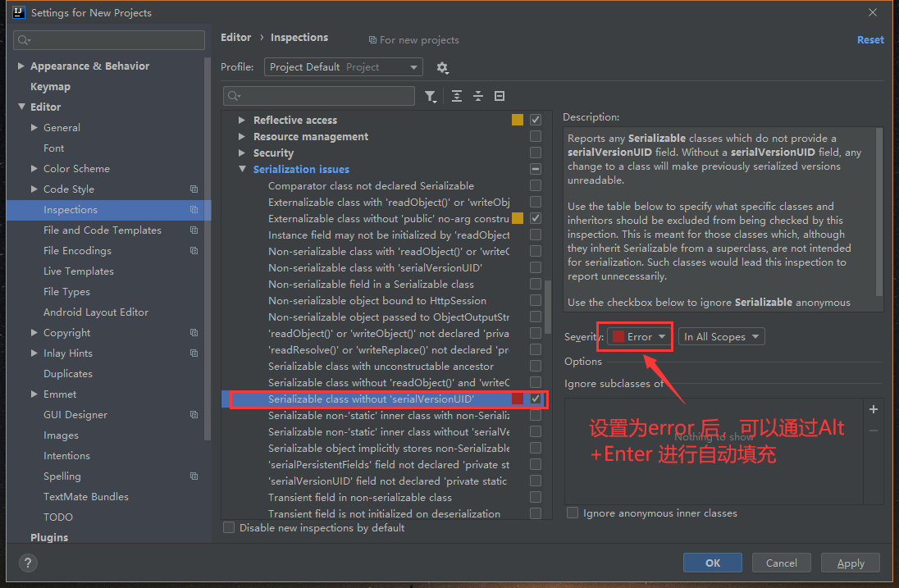This screenshot has width=899, height=588.
Task: Click project-level icon beside GUI Designer
Action: (194, 414)
